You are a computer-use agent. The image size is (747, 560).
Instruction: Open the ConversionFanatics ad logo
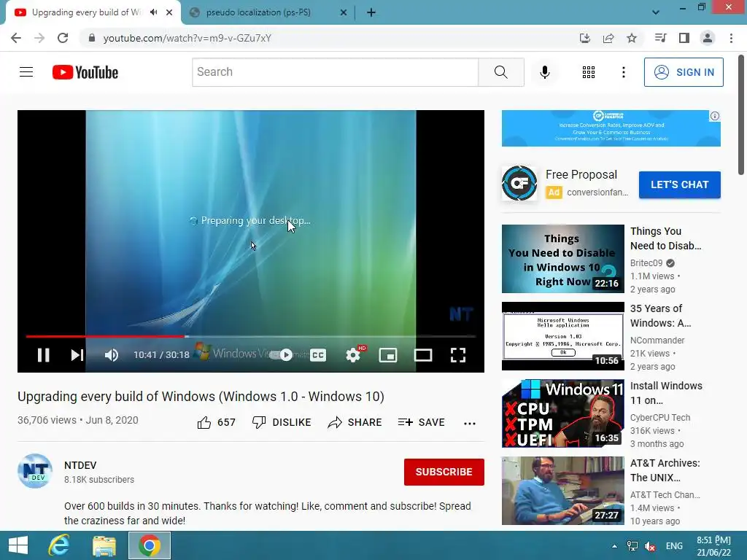click(x=519, y=183)
